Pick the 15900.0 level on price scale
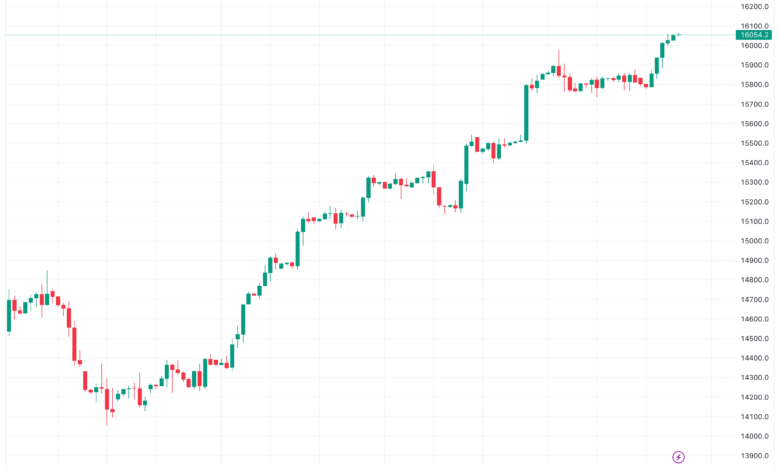This screenshot has width=780, height=470. point(755,65)
